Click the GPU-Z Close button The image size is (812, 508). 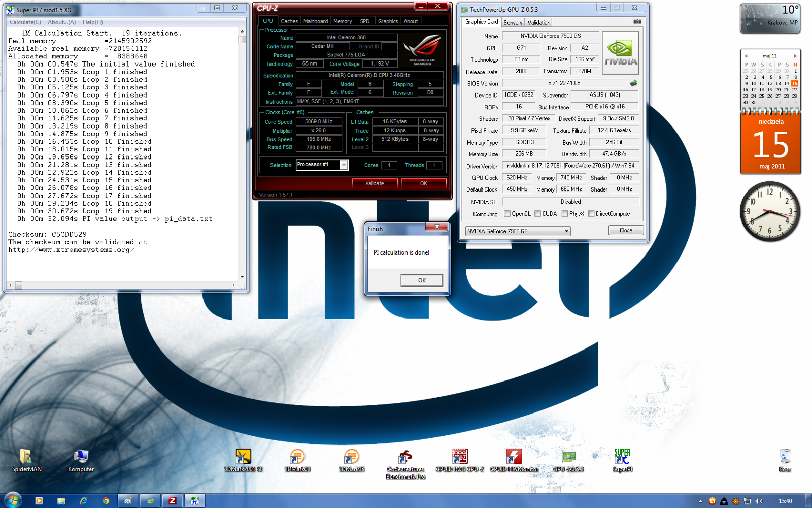pyautogui.click(x=626, y=231)
